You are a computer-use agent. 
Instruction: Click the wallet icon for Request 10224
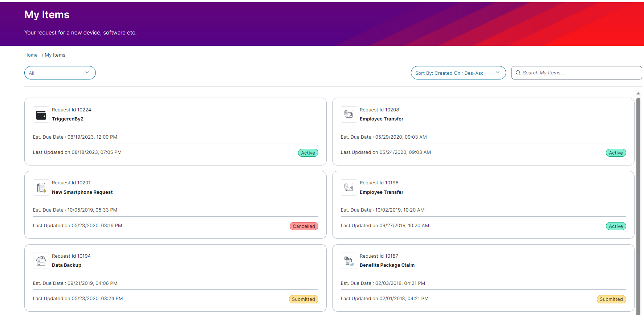(x=41, y=115)
